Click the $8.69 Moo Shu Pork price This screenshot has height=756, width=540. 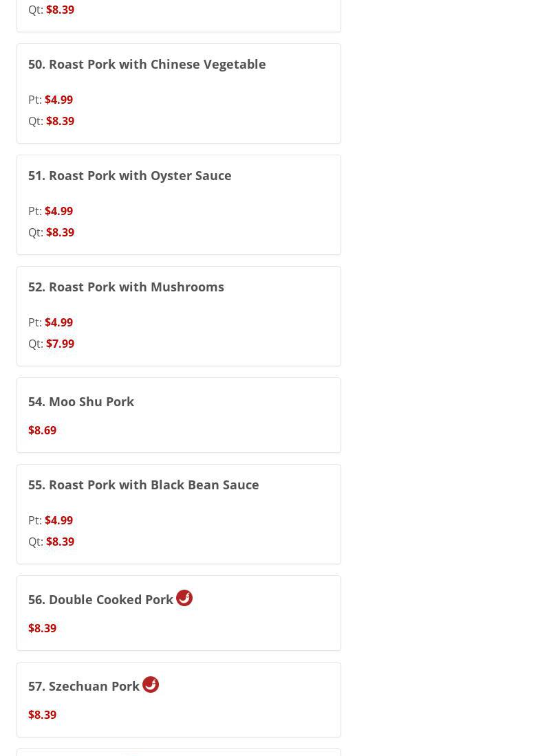click(x=42, y=430)
